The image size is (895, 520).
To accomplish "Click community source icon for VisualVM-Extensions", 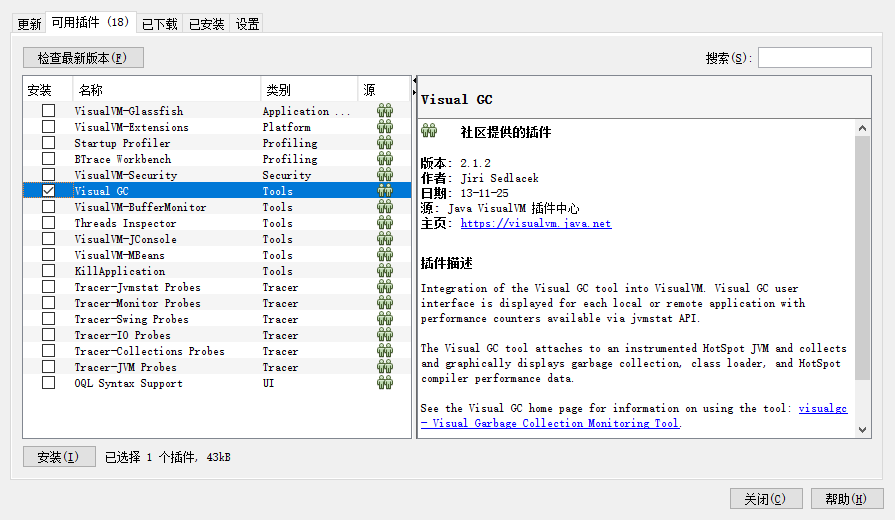I will (385, 127).
